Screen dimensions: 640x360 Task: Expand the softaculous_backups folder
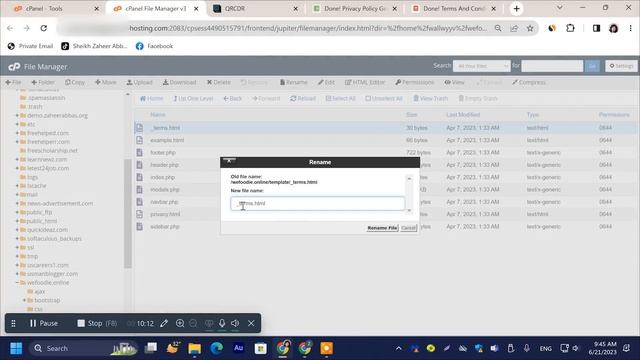coord(17,238)
